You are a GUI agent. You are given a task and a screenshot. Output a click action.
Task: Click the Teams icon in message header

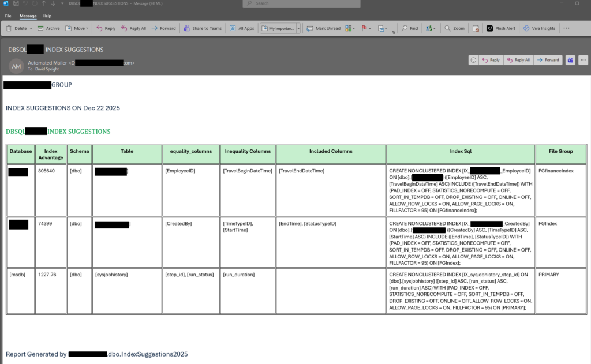point(570,60)
